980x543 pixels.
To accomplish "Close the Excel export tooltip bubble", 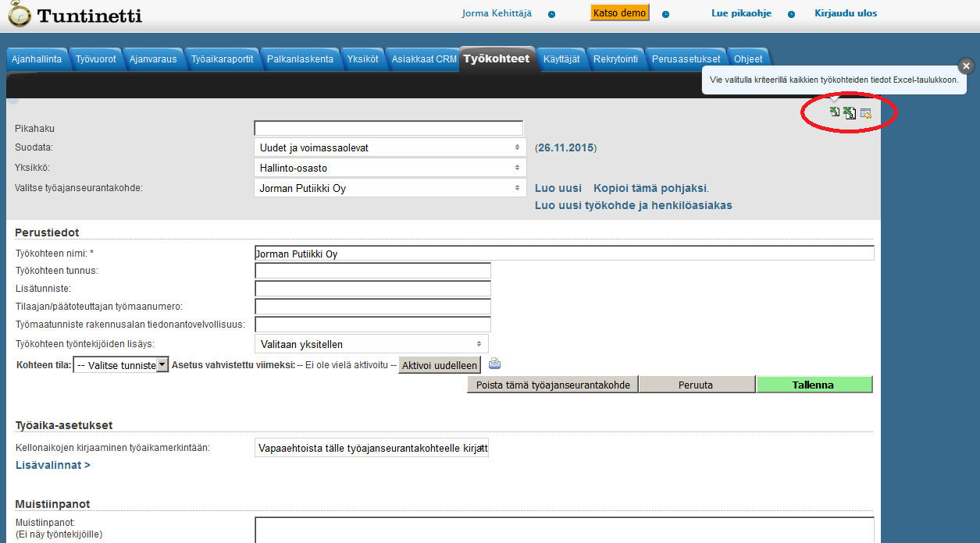I will 966,66.
